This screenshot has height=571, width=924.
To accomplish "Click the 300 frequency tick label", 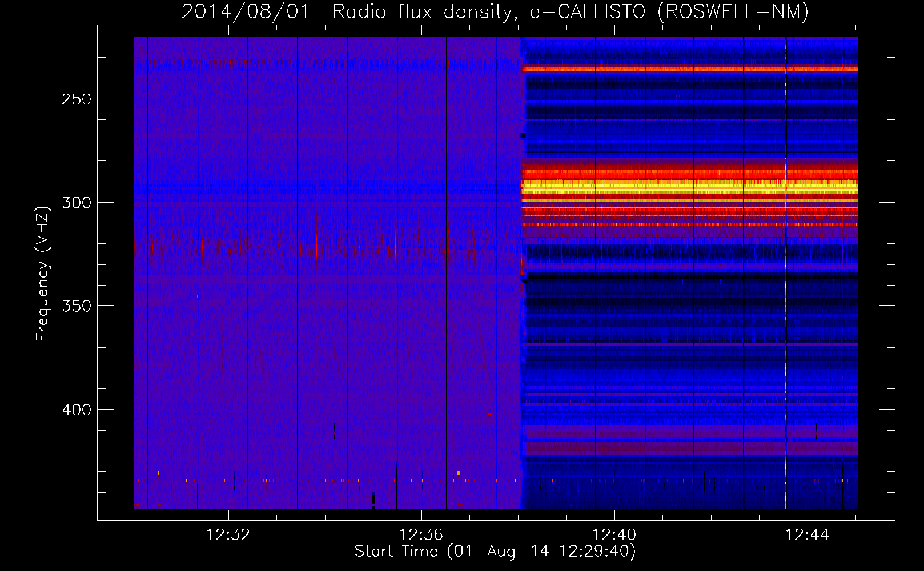I will point(77,203).
